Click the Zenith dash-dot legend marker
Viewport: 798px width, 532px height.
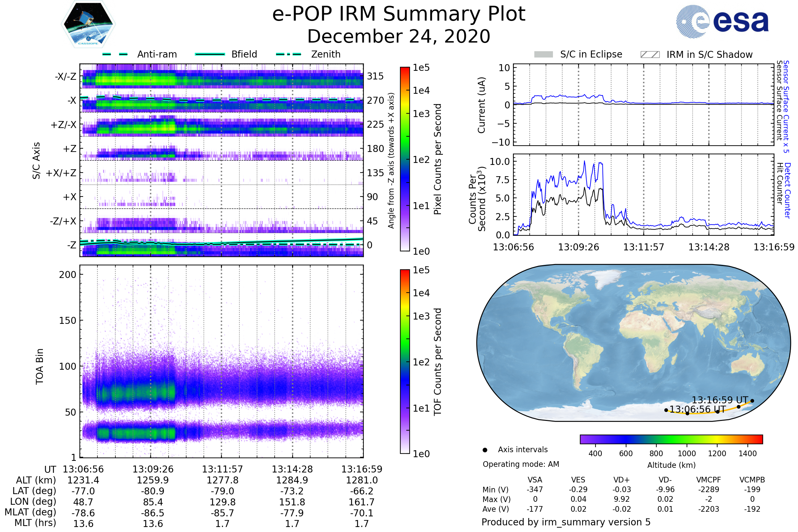click(x=288, y=54)
